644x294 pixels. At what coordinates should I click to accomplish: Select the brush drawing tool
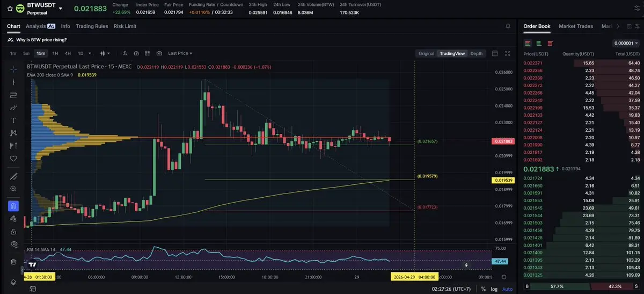(x=13, y=107)
